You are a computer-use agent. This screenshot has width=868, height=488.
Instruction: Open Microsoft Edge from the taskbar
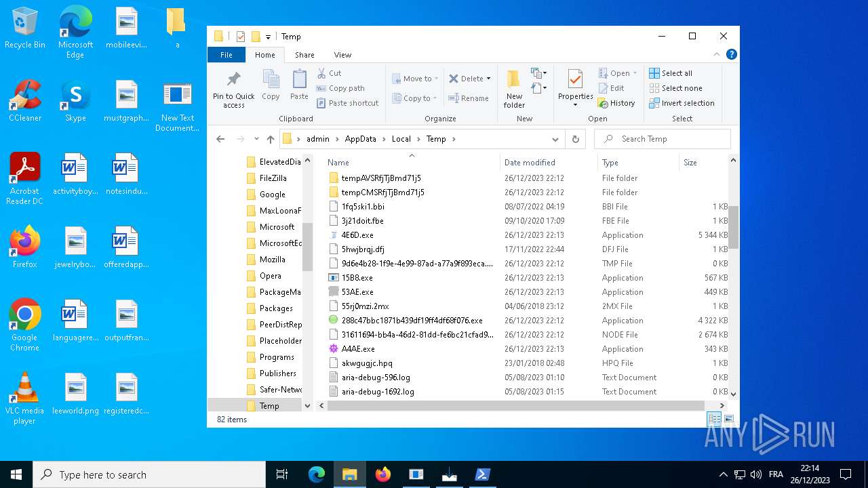coord(317,474)
